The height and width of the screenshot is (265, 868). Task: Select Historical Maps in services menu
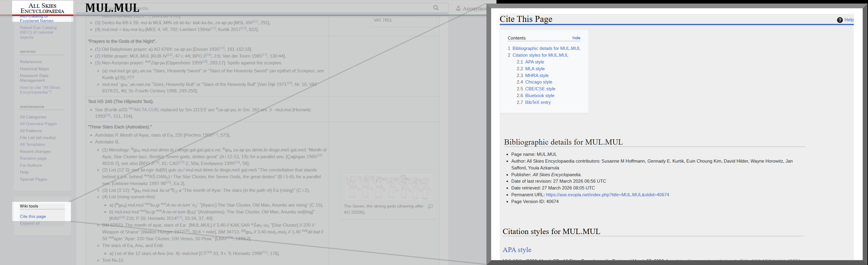34,69
